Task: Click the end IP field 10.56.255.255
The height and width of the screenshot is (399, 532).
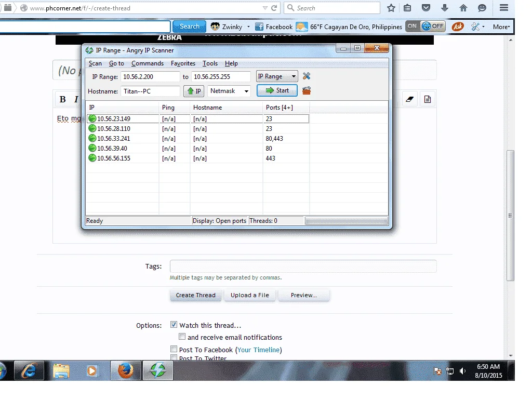Action: (221, 77)
